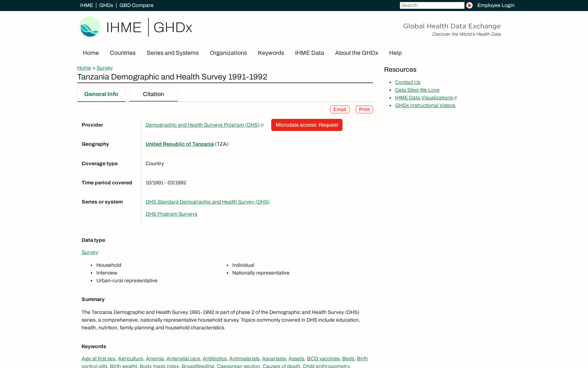Open Employee Login

pos(496,5)
